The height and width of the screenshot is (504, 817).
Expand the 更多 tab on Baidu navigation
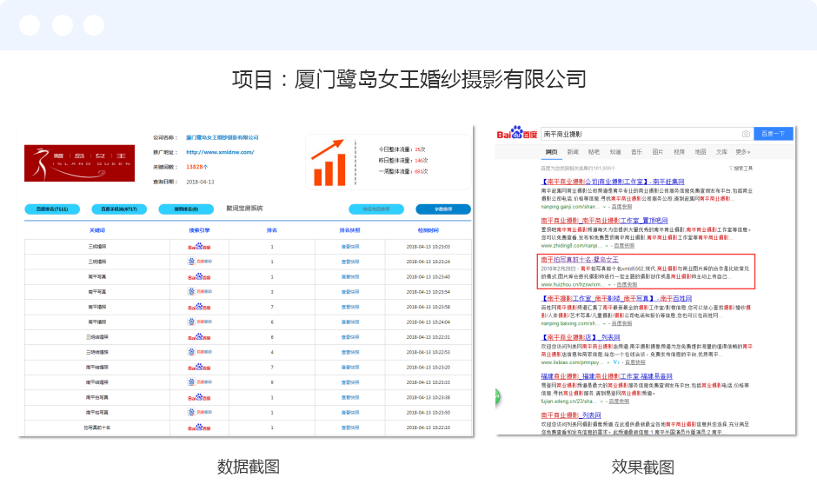pyautogui.click(x=742, y=151)
